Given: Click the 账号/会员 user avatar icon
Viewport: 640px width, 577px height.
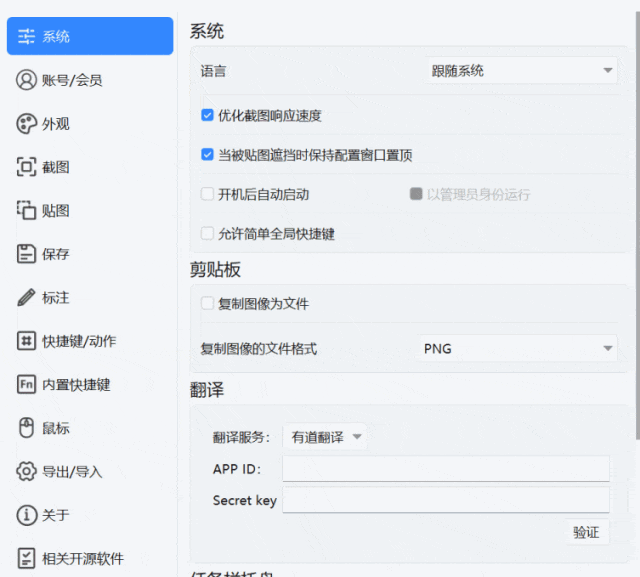Looking at the screenshot, I should (26, 80).
